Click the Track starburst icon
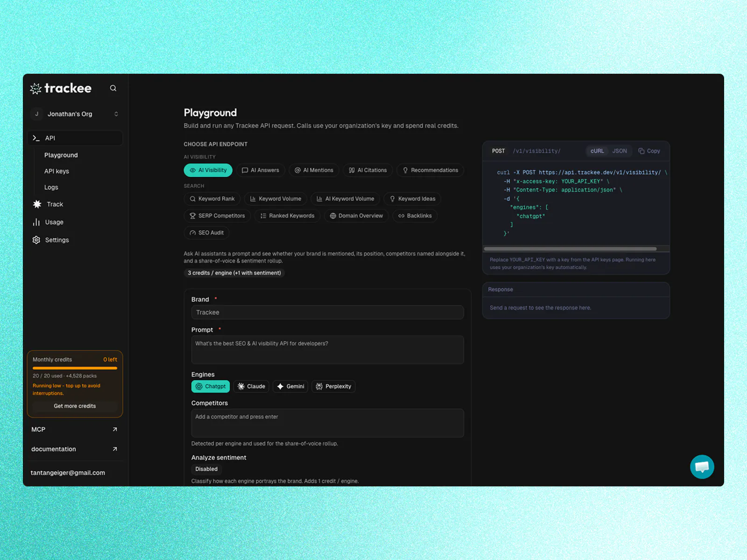Viewport: 747px width, 560px height. (x=37, y=204)
